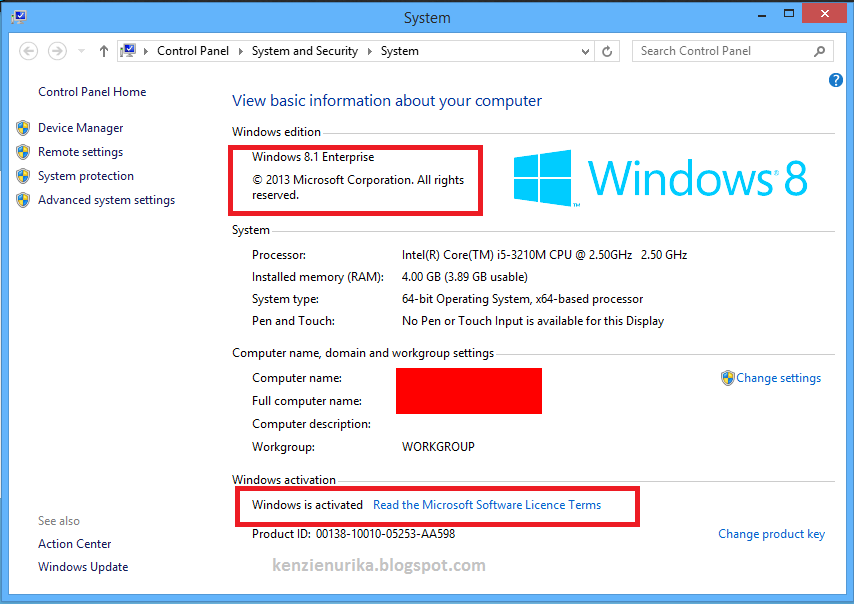This screenshot has width=855, height=605.
Task: Click the shield icon beside Device Manager
Action: [x=23, y=128]
